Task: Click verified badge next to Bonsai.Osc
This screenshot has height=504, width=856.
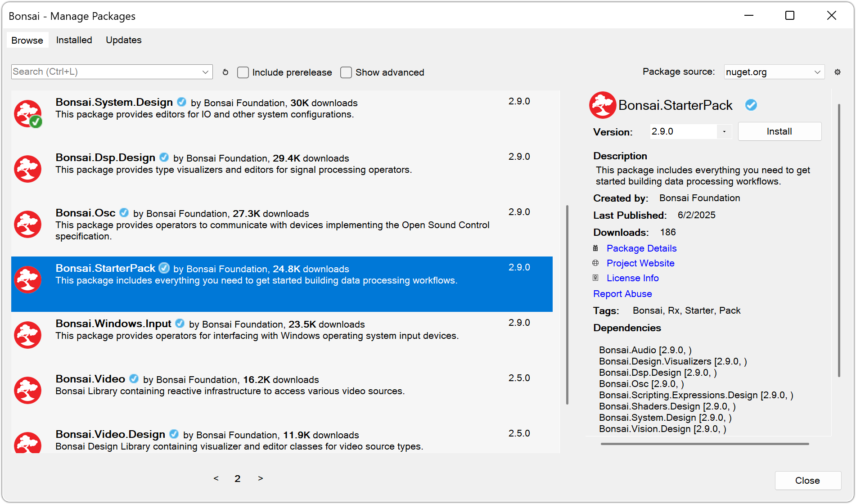Action: tap(124, 213)
